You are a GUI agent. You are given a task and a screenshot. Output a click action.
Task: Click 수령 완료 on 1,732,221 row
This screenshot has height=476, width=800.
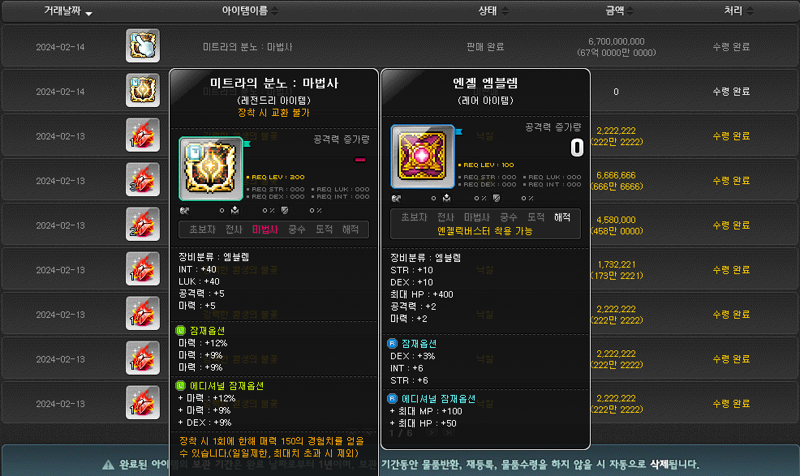731,269
